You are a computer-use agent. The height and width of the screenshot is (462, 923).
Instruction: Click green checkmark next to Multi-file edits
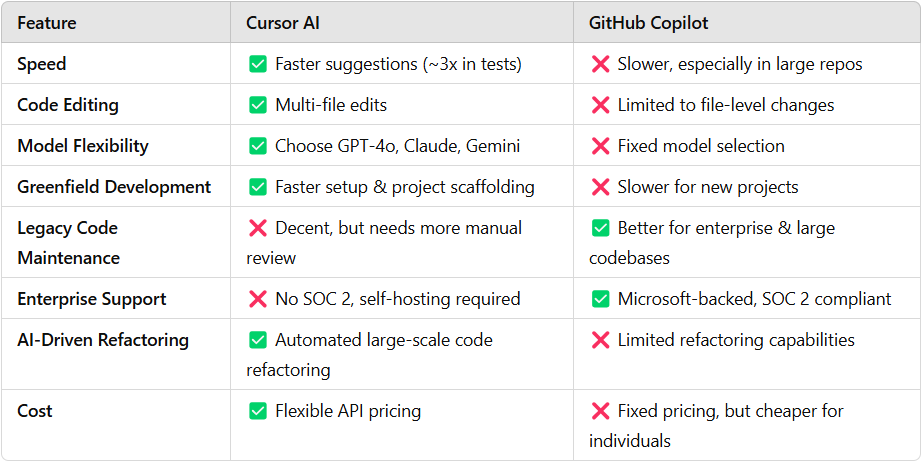(258, 105)
